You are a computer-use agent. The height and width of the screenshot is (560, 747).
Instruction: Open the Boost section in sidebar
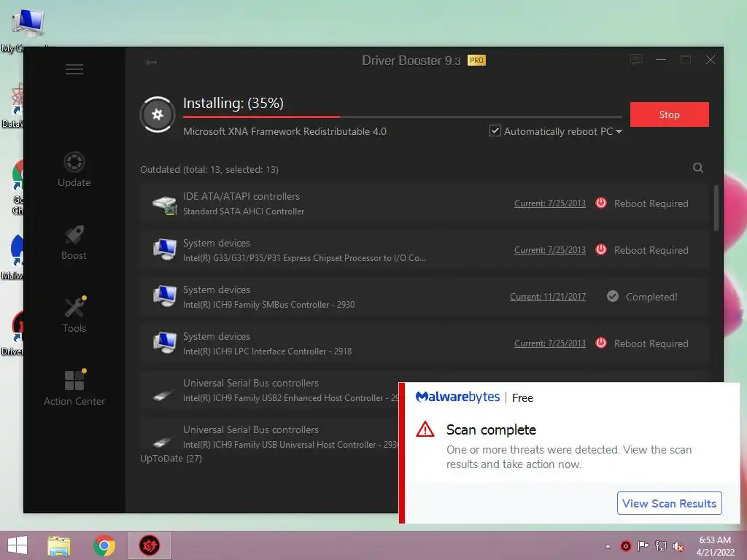click(x=74, y=242)
